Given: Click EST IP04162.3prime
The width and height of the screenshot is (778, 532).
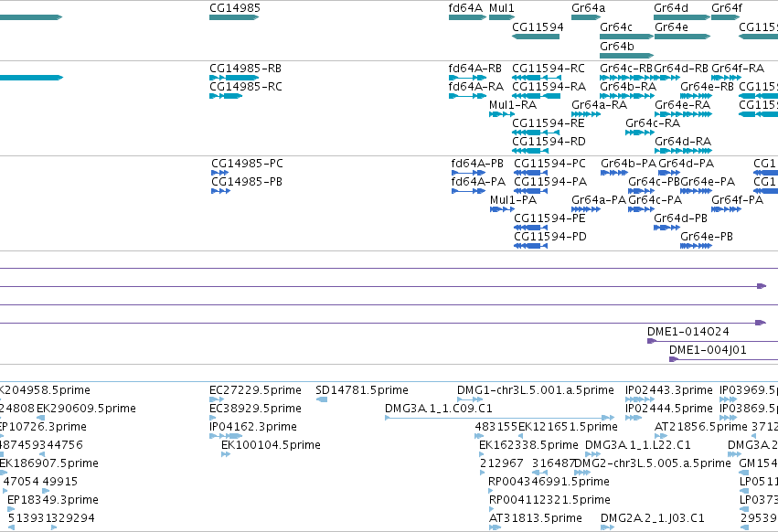Looking at the screenshot, I should point(226,436).
